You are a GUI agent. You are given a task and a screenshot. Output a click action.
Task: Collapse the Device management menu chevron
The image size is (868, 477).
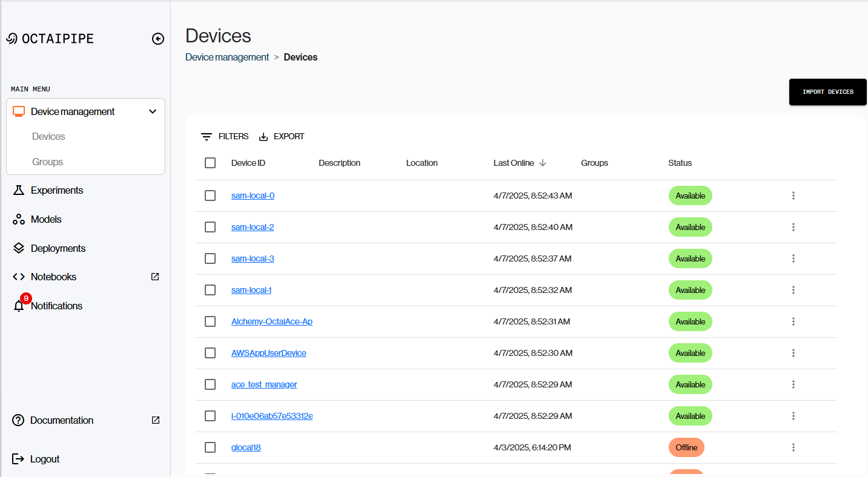(153, 111)
